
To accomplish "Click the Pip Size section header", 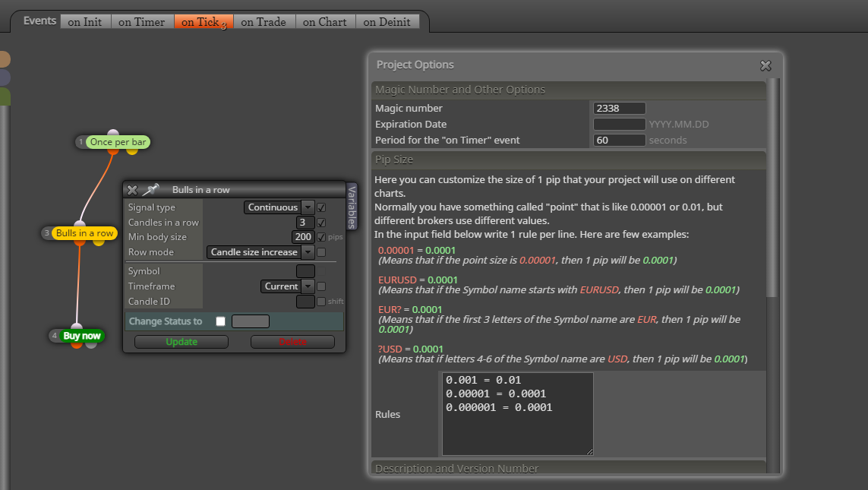I will click(x=569, y=160).
